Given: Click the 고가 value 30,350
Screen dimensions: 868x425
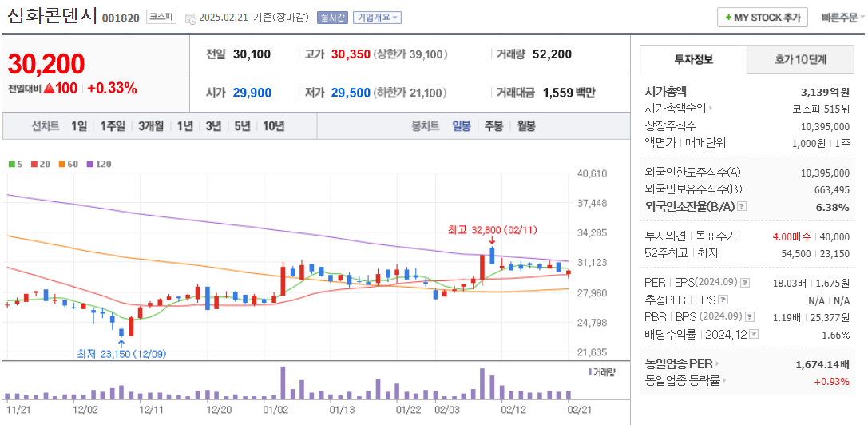Looking at the screenshot, I should (351, 54).
